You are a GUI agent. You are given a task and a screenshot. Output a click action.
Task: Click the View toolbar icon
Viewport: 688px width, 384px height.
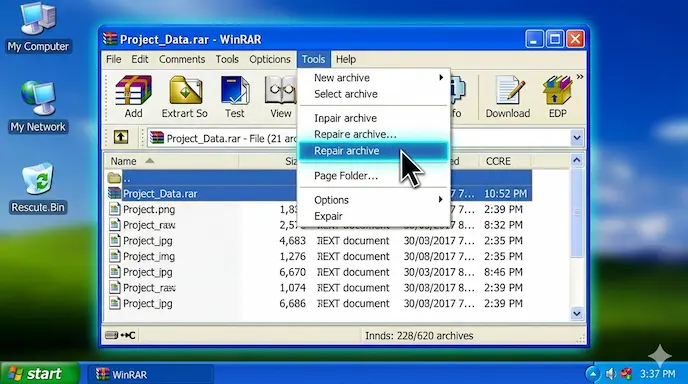tap(280, 90)
